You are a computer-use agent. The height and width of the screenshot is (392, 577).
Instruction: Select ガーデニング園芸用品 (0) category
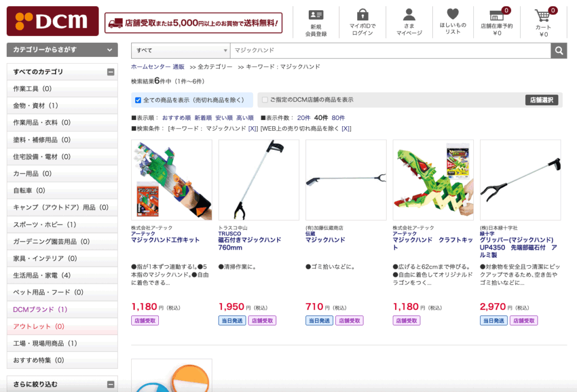[x=62, y=241]
